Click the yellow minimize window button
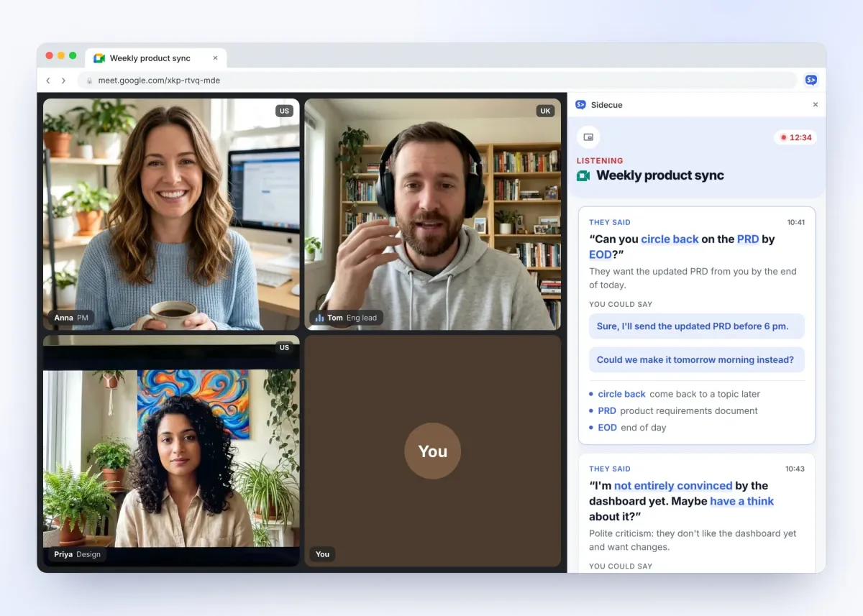Screen dimensions: 863x616 pos(61,55)
